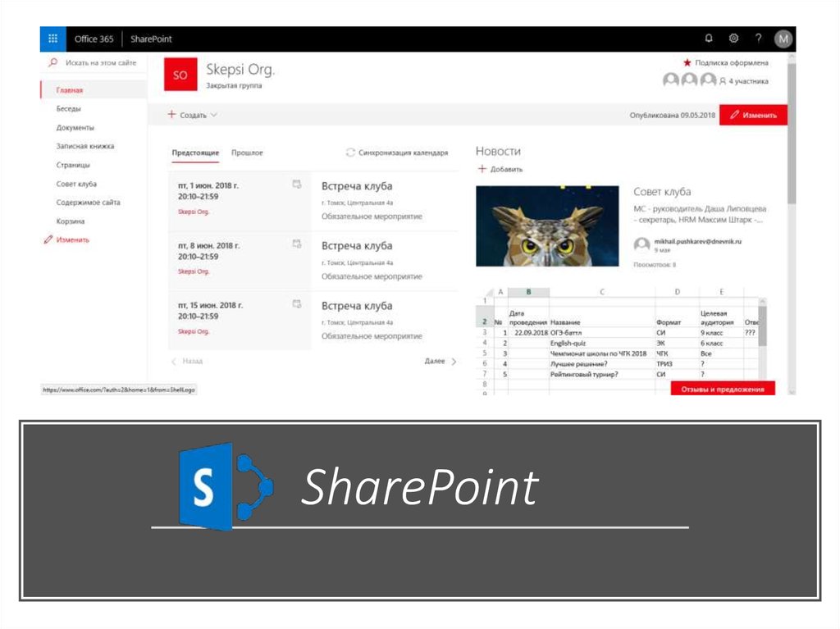Click the red Изменить button

[753, 116]
